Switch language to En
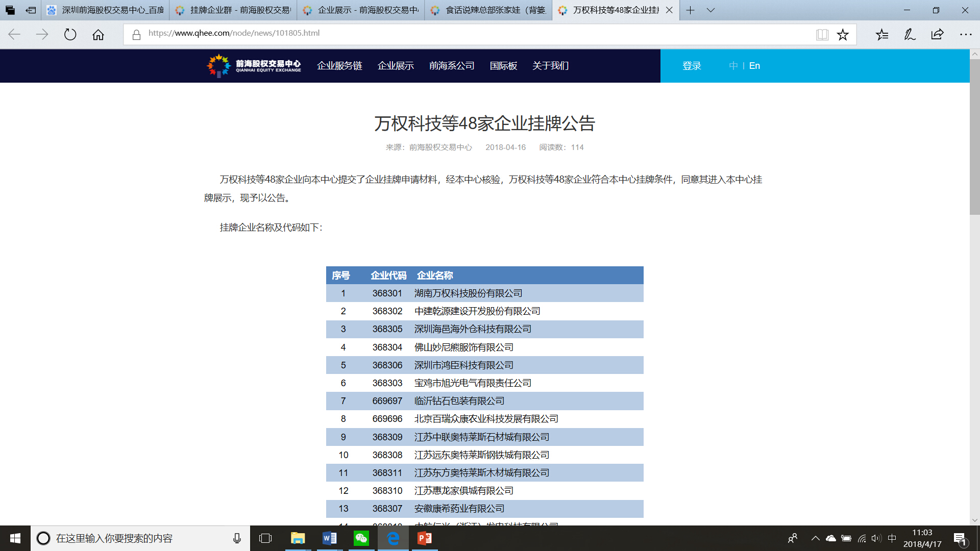 754,66
